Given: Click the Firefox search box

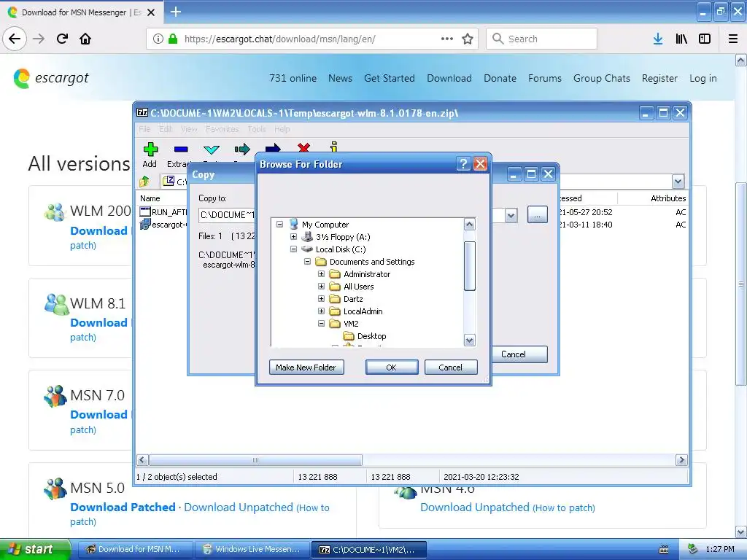Looking at the screenshot, I should (x=542, y=39).
